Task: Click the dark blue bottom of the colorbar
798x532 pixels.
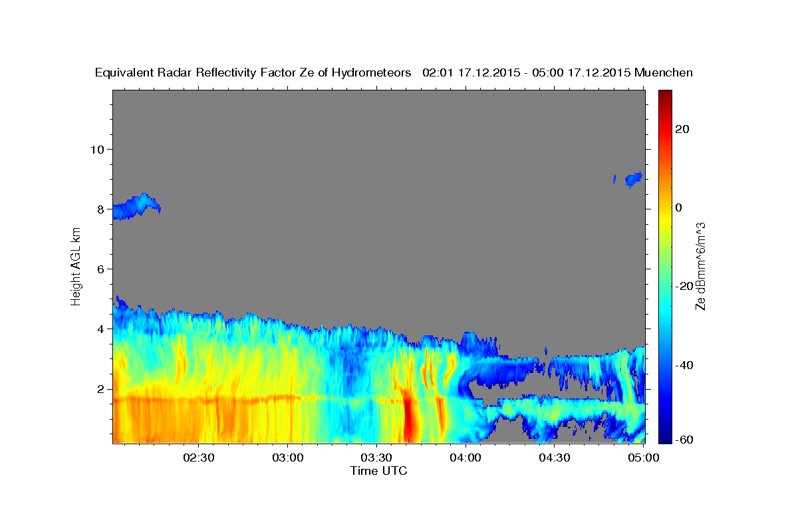Action: [x=664, y=436]
